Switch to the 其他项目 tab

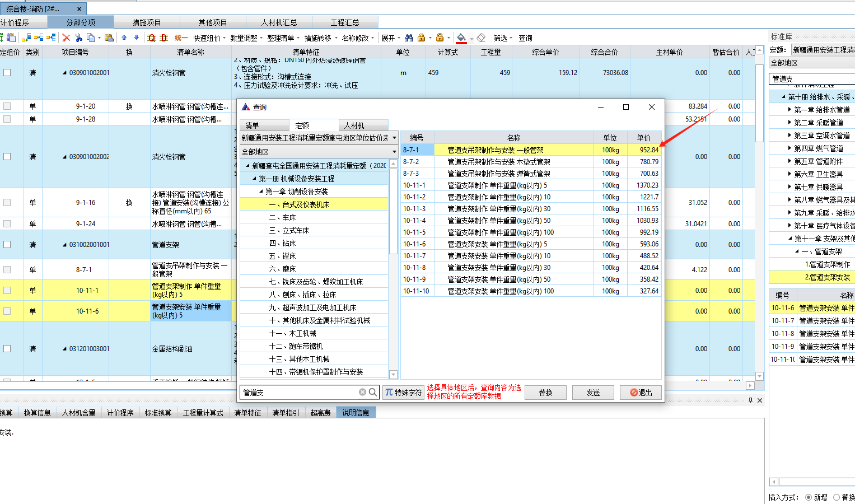point(213,22)
